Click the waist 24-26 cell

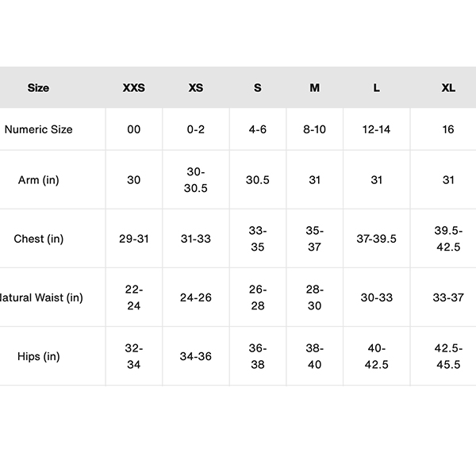click(x=196, y=297)
